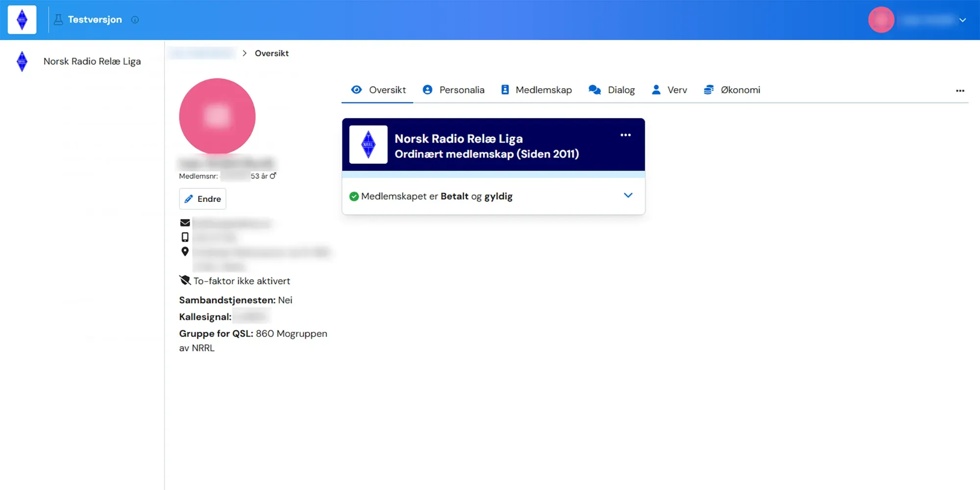
Task: Click the 'Medlemsnr:' label
Action: tap(198, 176)
